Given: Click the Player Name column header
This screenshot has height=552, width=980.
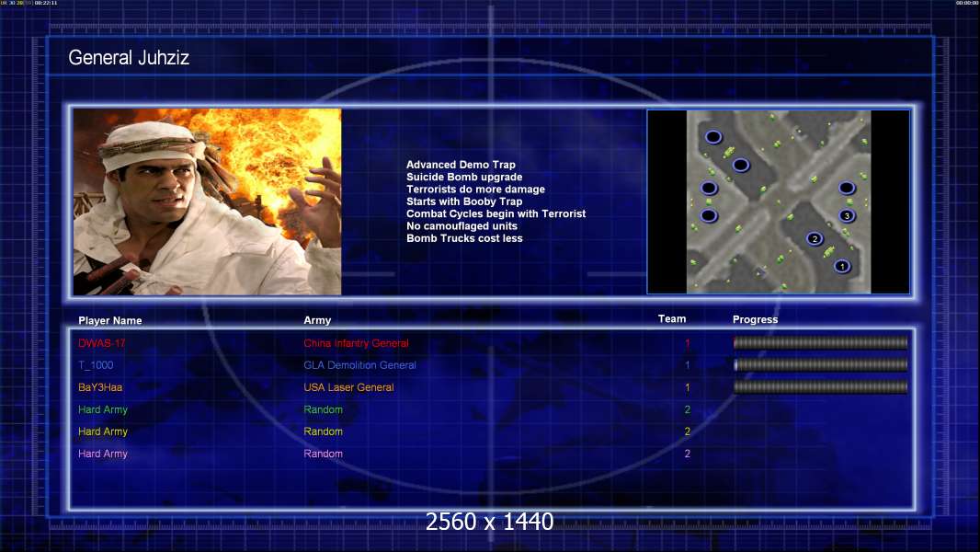Looking at the screenshot, I should [x=110, y=321].
